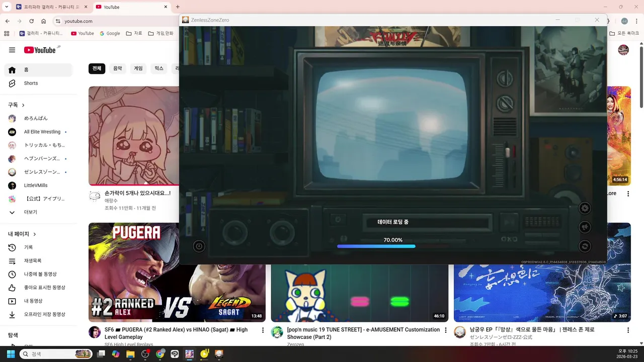Screen dimensions: 644x362
Task: Open Chrome from taskbar
Action: coord(160,354)
